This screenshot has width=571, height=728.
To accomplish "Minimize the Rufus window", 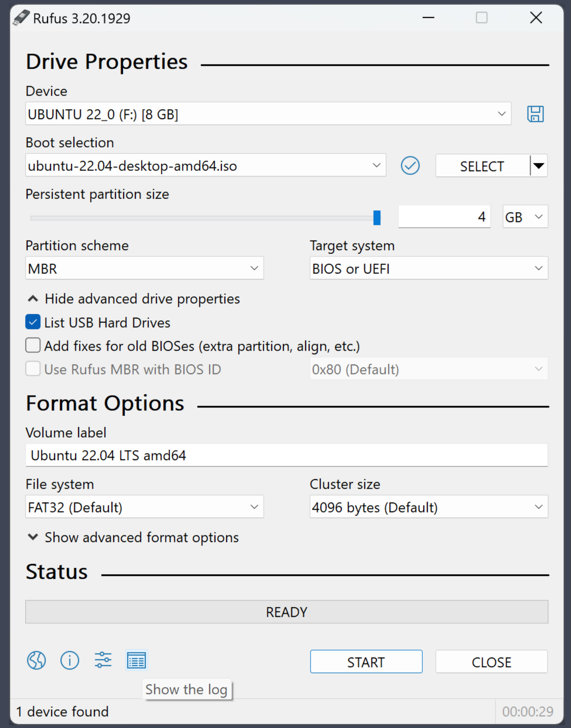I will click(428, 18).
